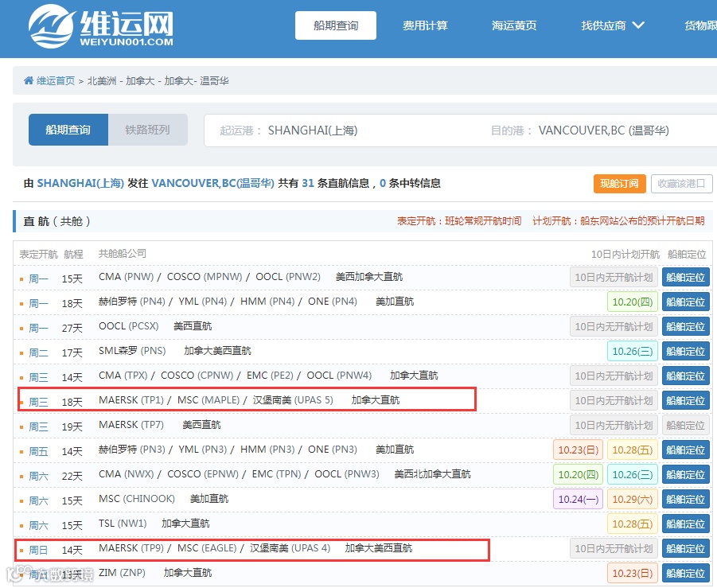Screen dimensions: 717x588
Task: Click MSC (CHINOOK) carrier text
Action: [x=137, y=500]
